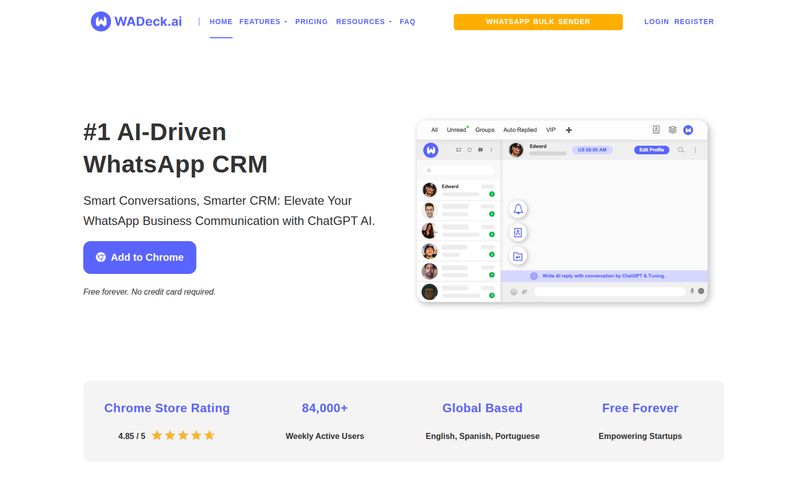Expand the FEATURES dropdown menu

(x=263, y=21)
